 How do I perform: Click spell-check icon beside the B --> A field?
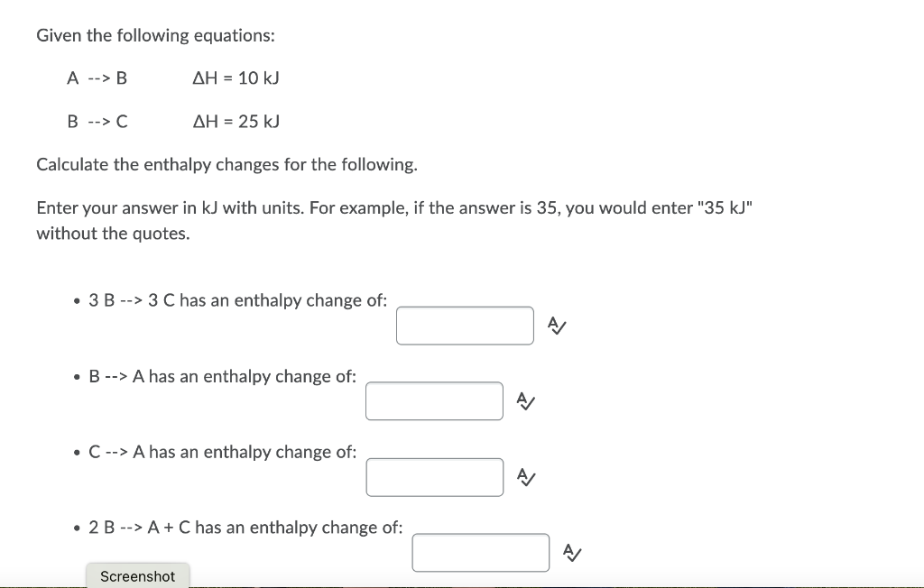[x=526, y=401]
